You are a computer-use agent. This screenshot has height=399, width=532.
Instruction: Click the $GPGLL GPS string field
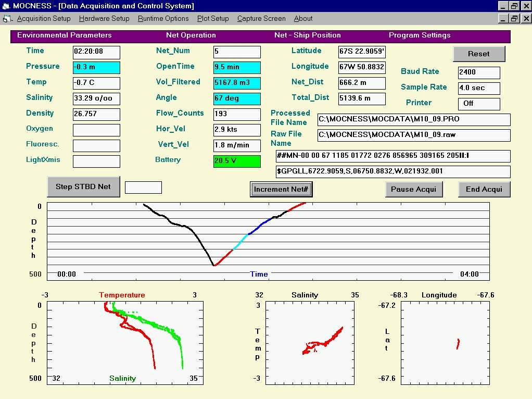393,172
